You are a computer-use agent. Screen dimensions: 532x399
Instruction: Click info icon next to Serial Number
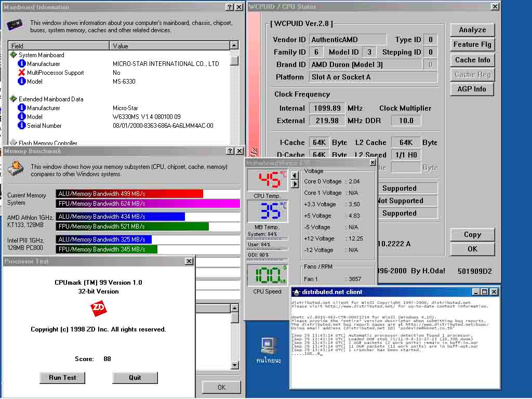point(22,125)
